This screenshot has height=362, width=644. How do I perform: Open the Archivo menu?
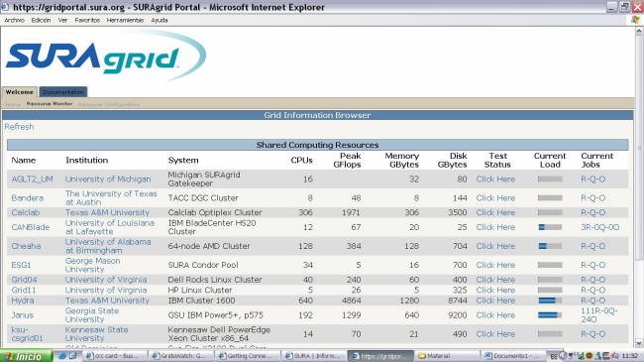[15, 20]
